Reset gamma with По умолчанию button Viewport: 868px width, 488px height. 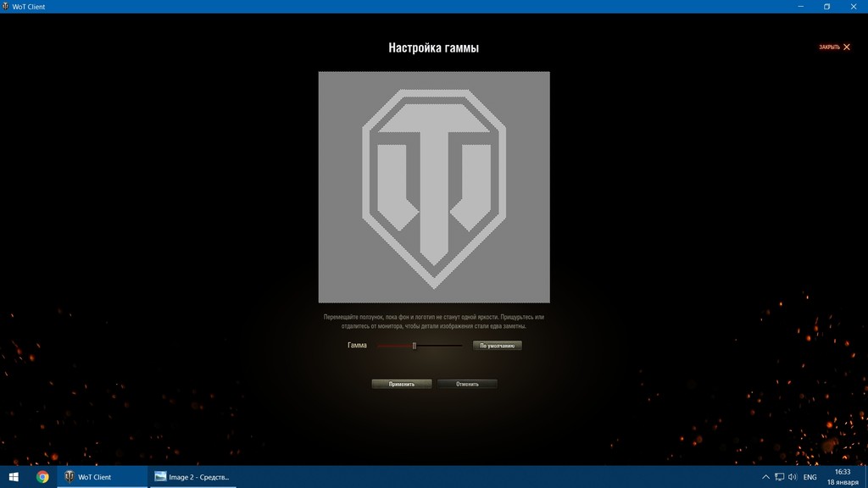497,346
